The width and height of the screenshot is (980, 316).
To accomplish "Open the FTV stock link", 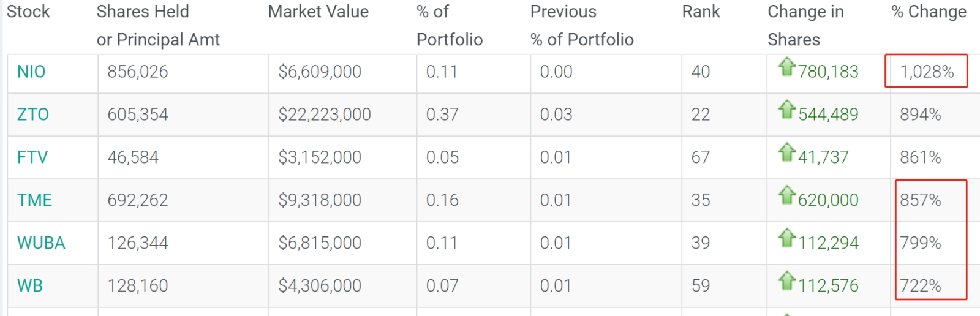I will (32, 157).
